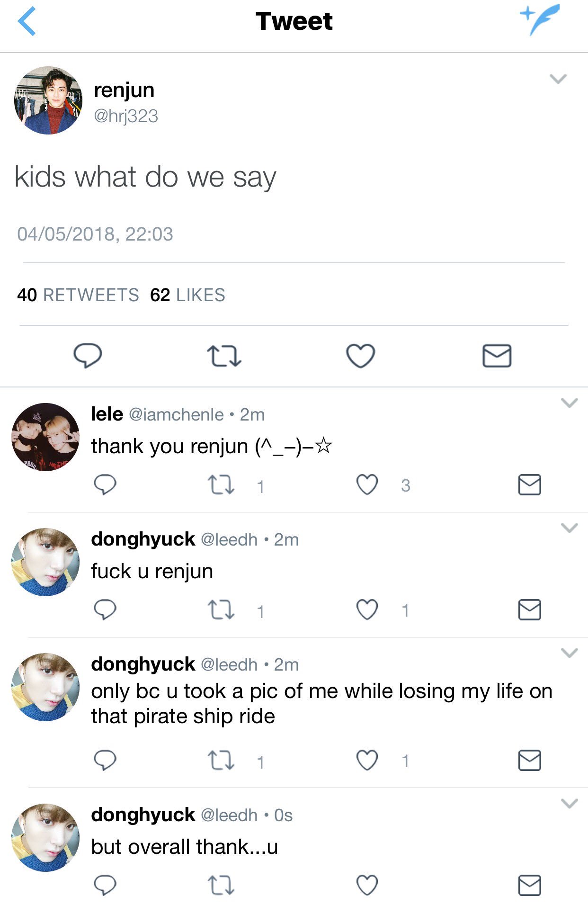Reply to donghyuck's 'but overall thank...u' tweet
The width and height of the screenshot is (588, 905).
(x=105, y=885)
